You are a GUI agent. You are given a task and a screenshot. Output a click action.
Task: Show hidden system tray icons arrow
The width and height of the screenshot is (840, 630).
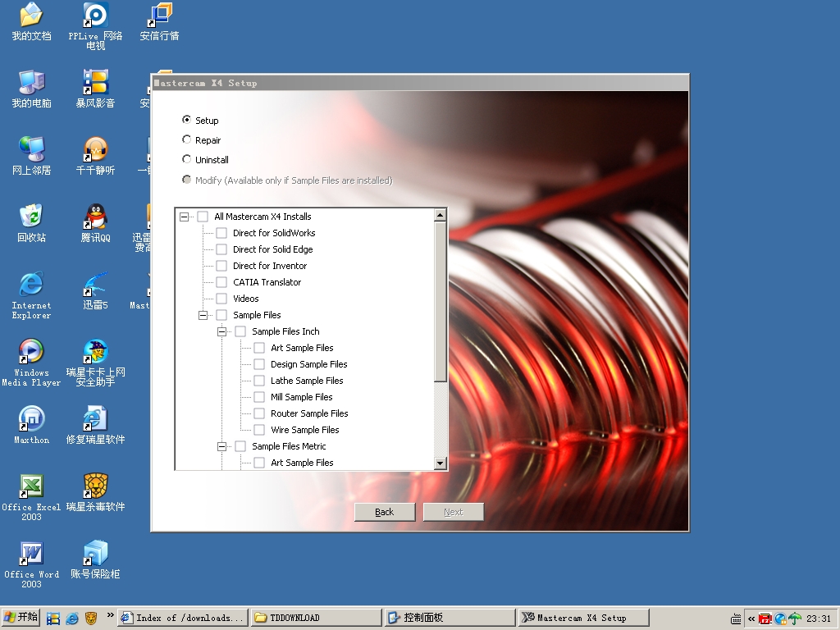[751, 619]
